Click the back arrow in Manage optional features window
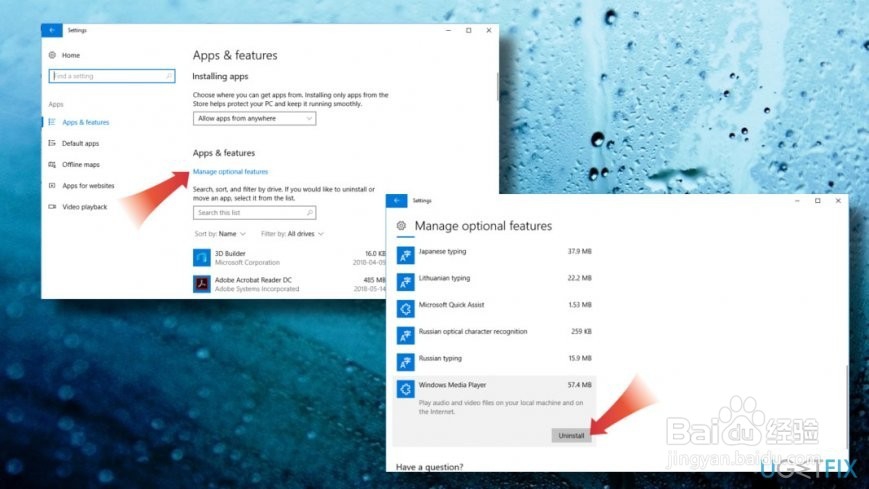The height and width of the screenshot is (489, 869). tap(396, 201)
